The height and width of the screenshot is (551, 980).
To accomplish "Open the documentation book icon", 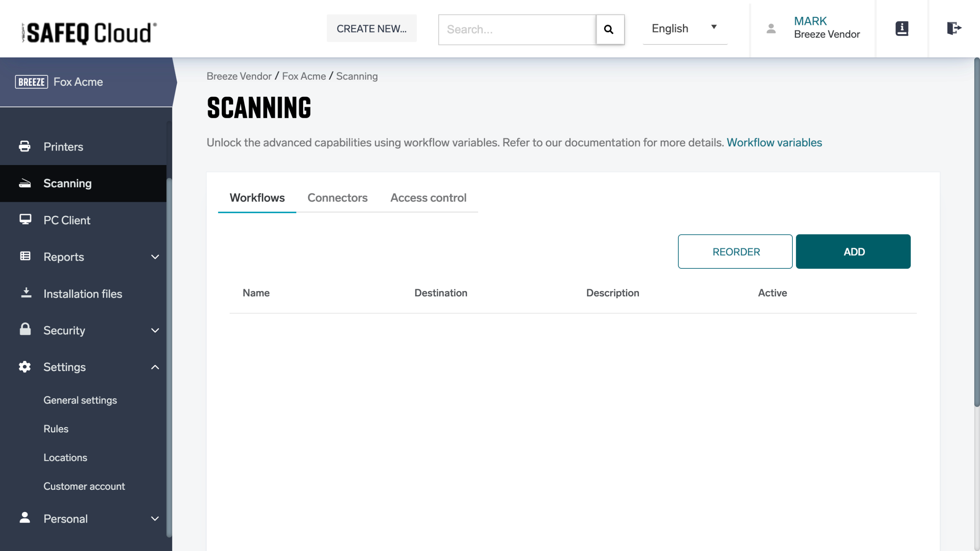I will point(902,28).
